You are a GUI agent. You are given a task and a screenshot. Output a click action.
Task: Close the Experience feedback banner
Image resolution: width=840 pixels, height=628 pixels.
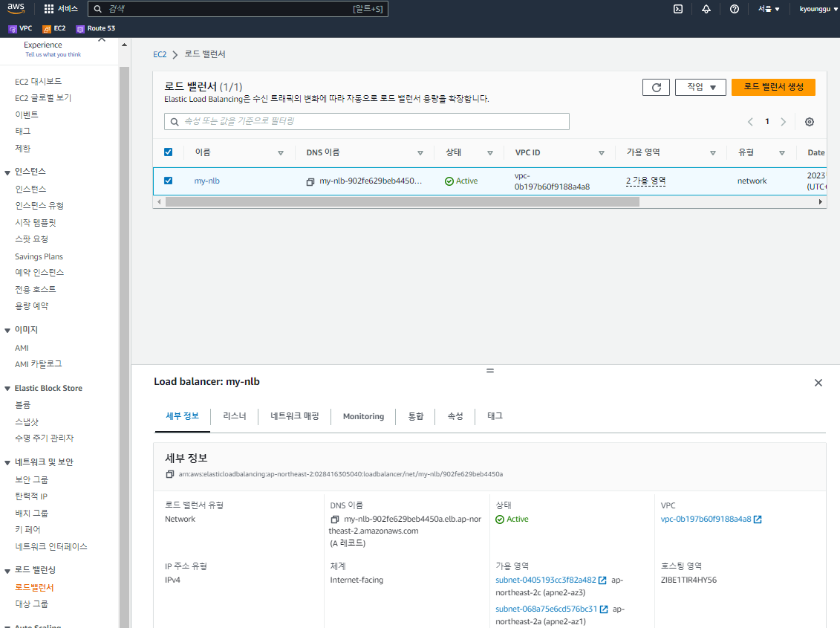point(102,39)
